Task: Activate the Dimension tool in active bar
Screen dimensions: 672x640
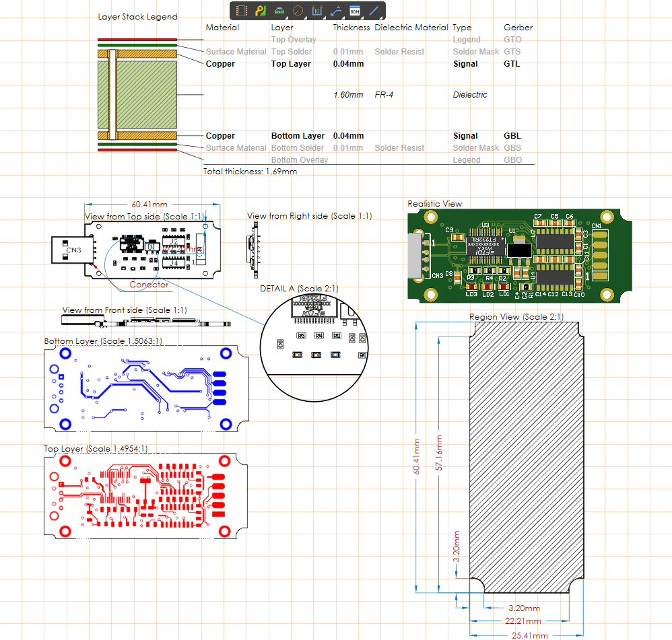Action: 317,11
